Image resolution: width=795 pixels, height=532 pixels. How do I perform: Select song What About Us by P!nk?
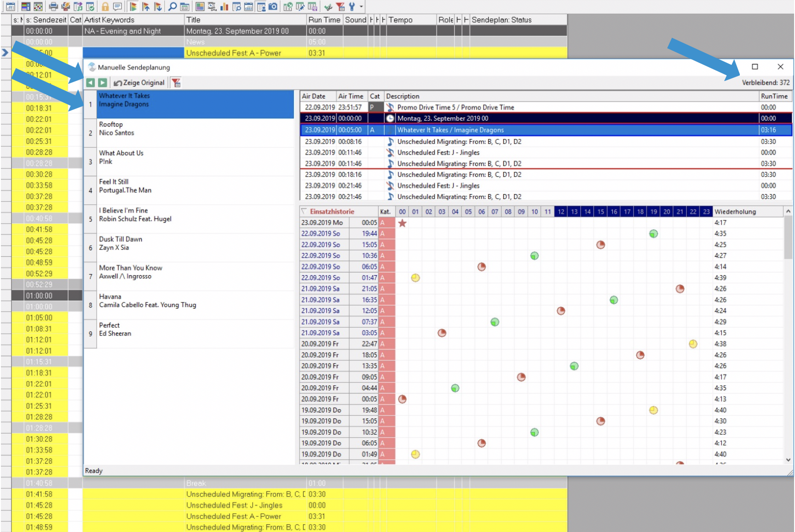tap(189, 162)
